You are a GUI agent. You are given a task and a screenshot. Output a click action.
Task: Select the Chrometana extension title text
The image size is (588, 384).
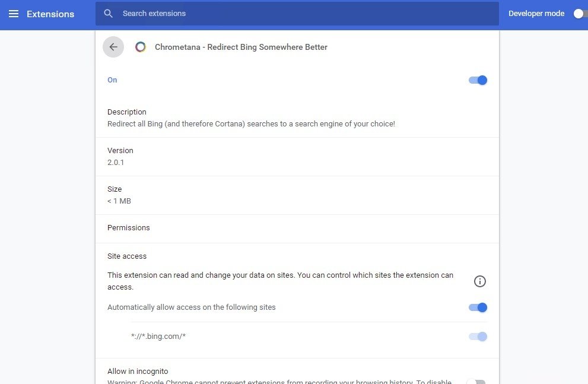[241, 47]
